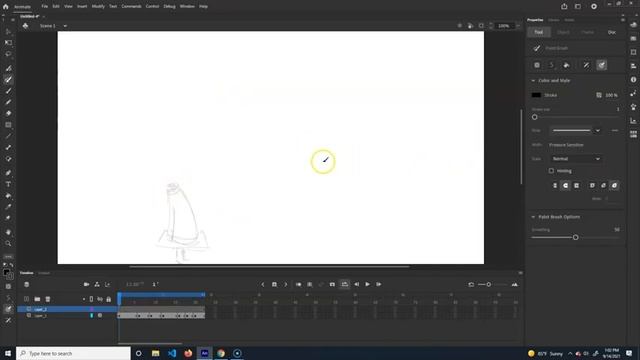
Task: Select the Line tool
Action: pos(8,136)
